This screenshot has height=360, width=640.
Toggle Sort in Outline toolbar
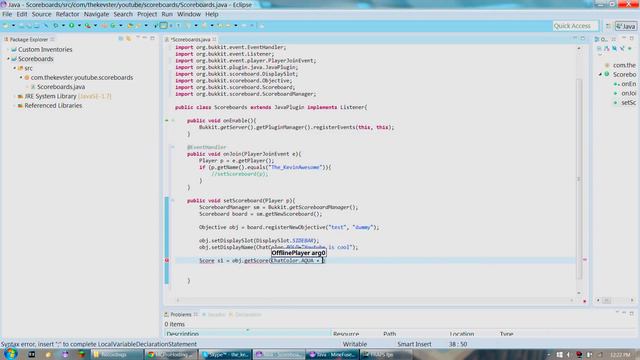(x=599, y=48)
